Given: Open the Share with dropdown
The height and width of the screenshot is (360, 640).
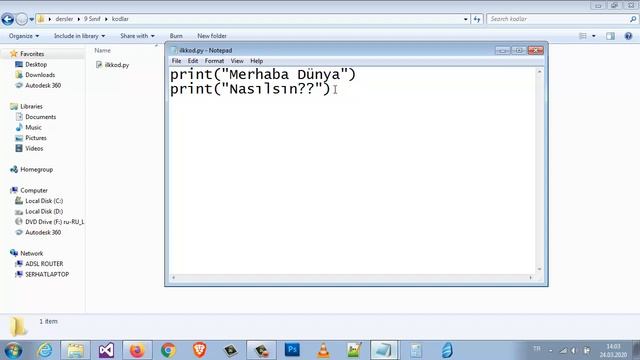Looking at the screenshot, I should (137, 36).
